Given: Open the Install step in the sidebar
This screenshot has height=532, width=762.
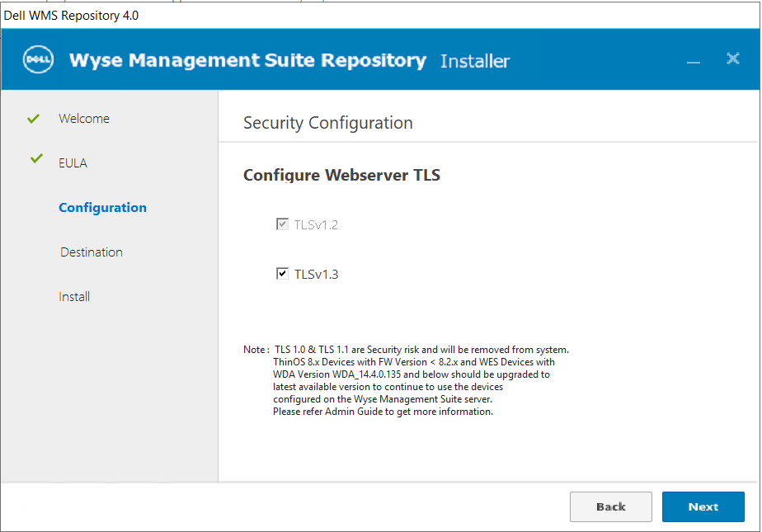Looking at the screenshot, I should tap(74, 297).
